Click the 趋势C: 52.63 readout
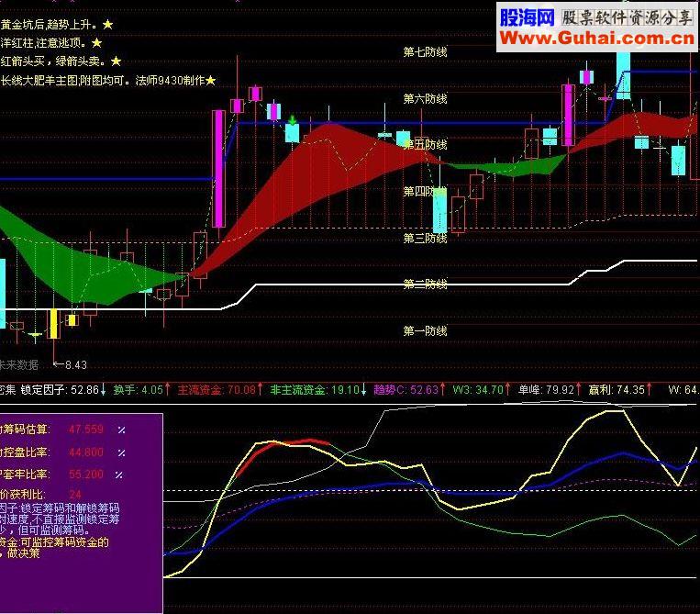700x614 pixels. coord(406,390)
